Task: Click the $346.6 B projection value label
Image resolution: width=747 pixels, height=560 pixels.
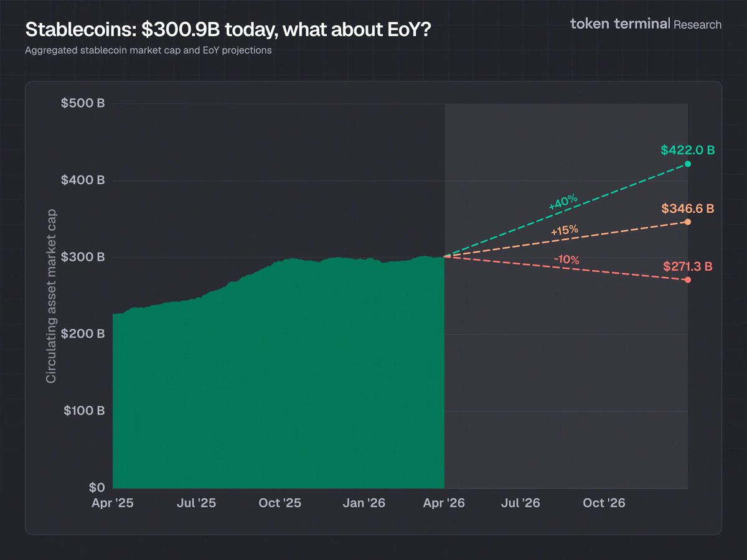Action: click(x=687, y=208)
